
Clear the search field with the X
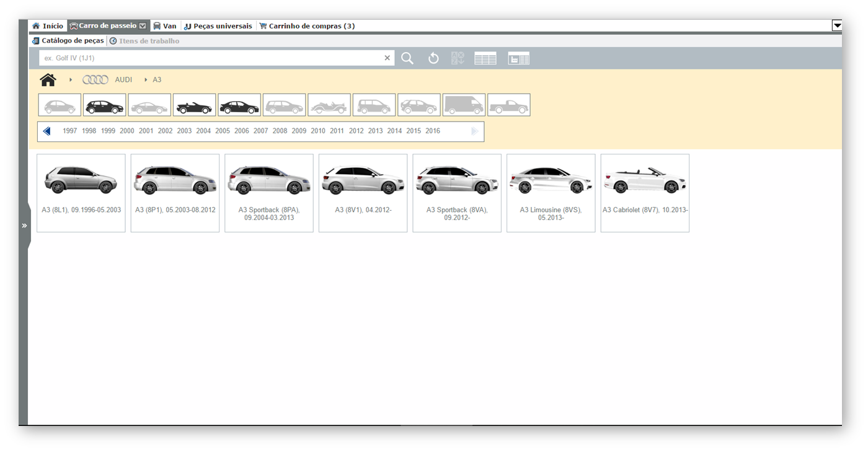pos(387,58)
